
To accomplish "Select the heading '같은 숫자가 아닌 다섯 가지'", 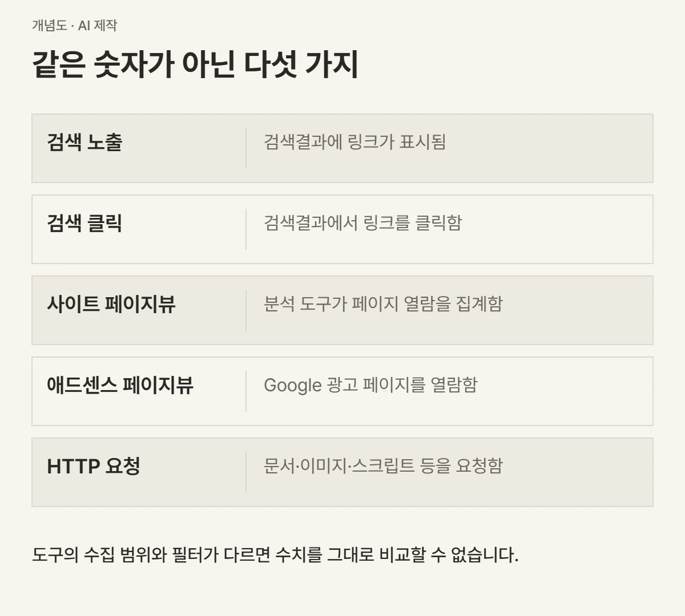I will point(195,64).
